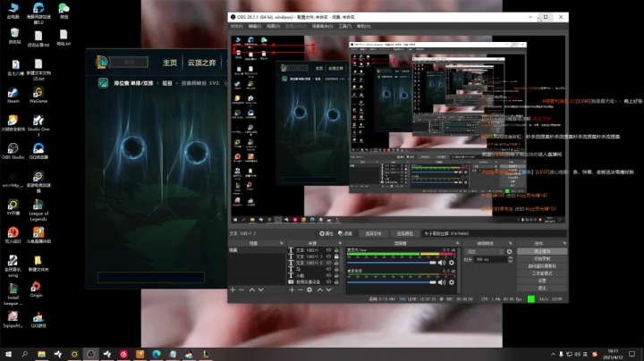The width and height of the screenshot is (644, 361).
Task: Click 停止推流 button in Controls
Action: (x=542, y=251)
